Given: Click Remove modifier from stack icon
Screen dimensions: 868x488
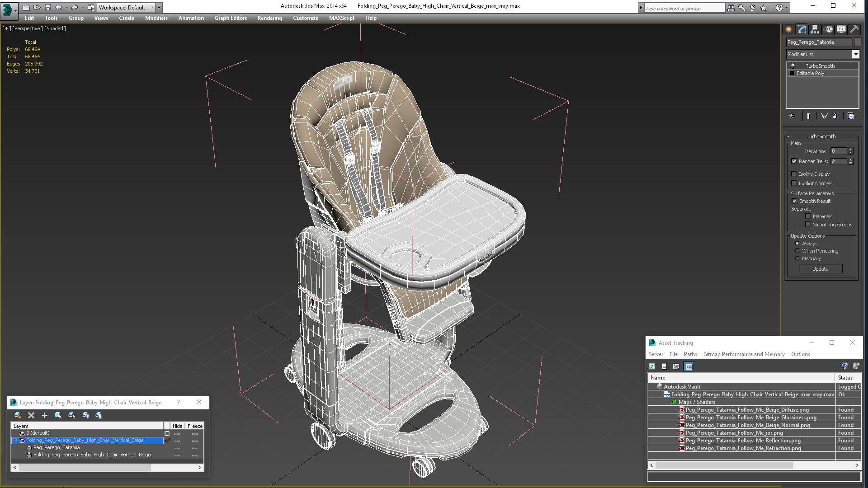Looking at the screenshot, I should [835, 116].
